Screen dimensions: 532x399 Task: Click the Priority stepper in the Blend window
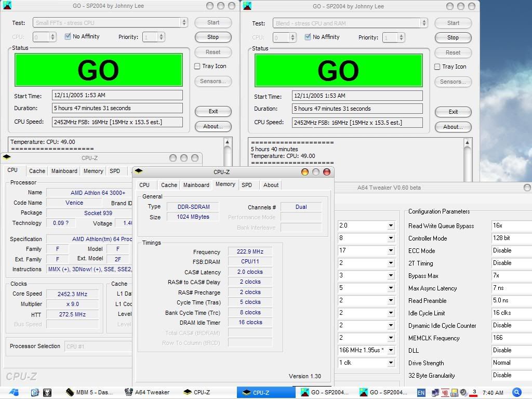click(x=402, y=37)
